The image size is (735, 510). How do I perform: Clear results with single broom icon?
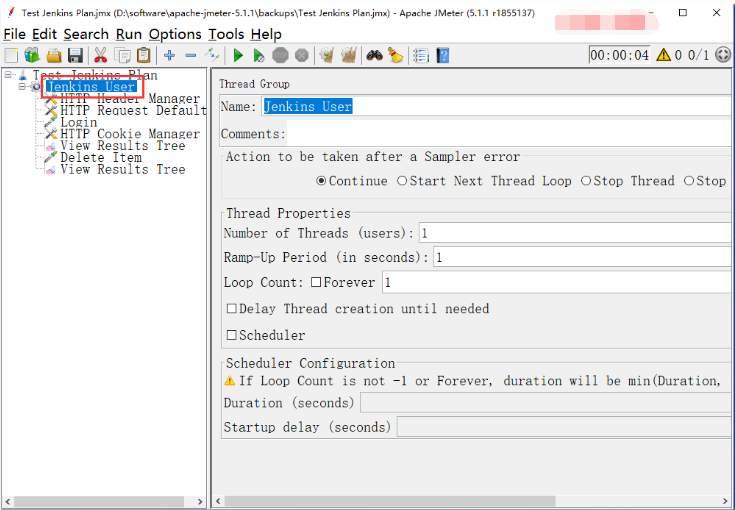coord(326,55)
